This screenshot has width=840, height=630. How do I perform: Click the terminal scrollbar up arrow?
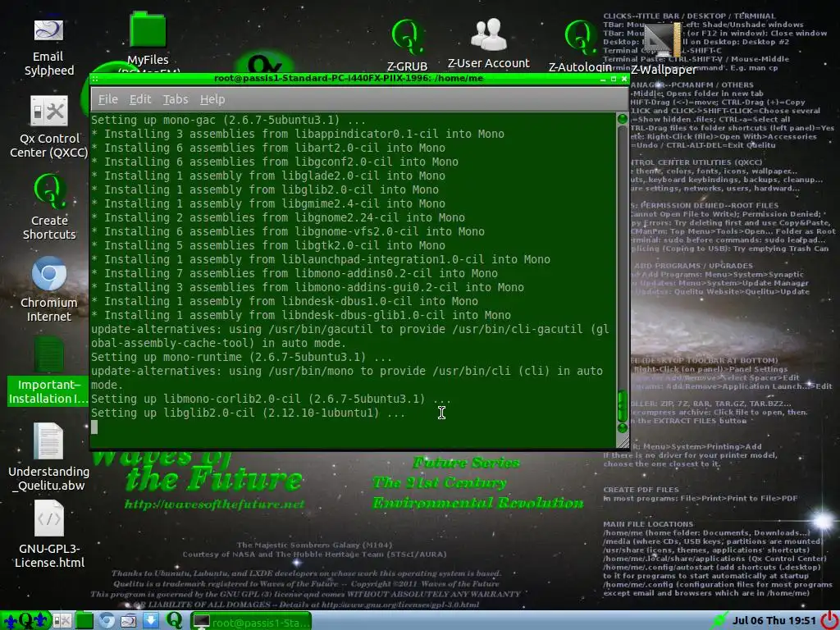point(622,119)
